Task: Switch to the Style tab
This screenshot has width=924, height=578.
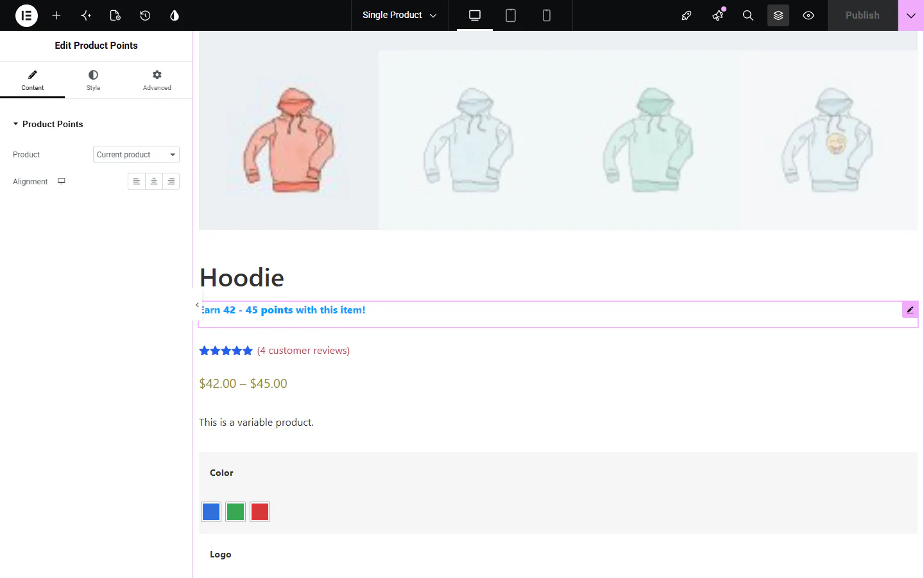Action: pyautogui.click(x=93, y=80)
